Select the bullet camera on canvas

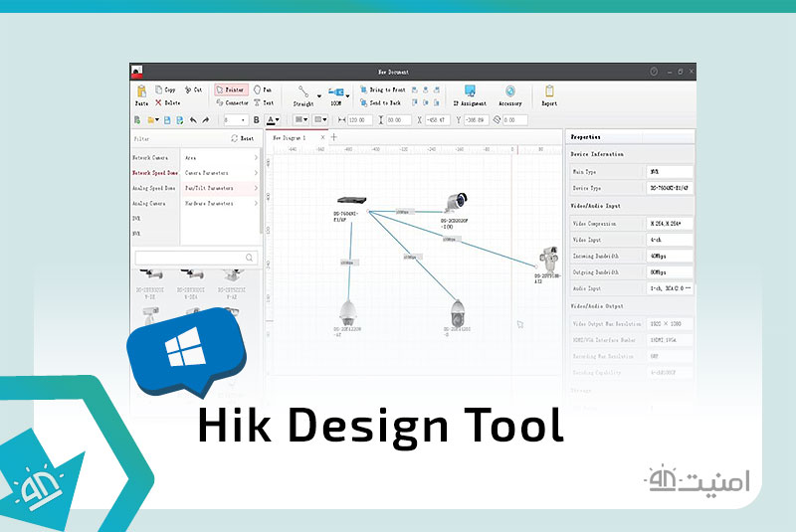pyautogui.click(x=457, y=202)
